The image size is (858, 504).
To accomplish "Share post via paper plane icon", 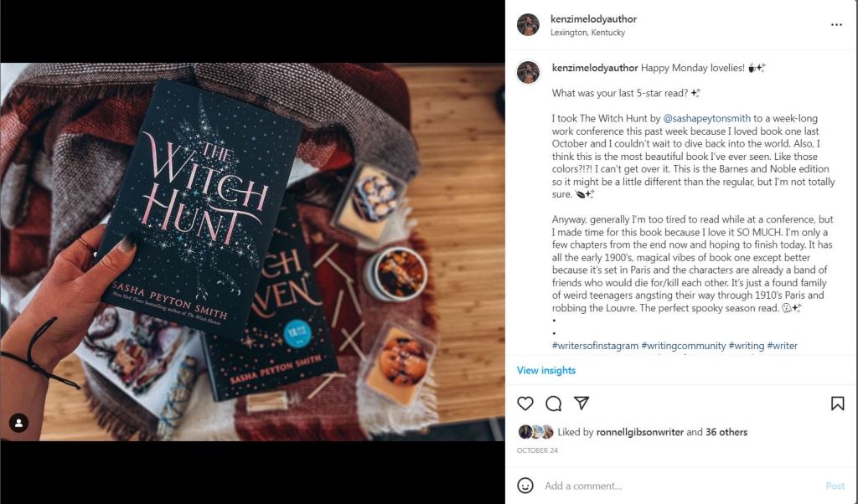I will [581, 403].
